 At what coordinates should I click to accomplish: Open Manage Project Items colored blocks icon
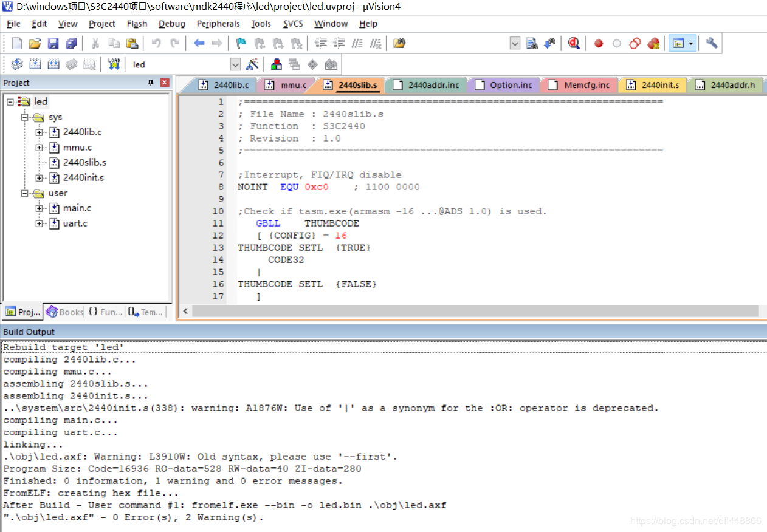point(277,64)
